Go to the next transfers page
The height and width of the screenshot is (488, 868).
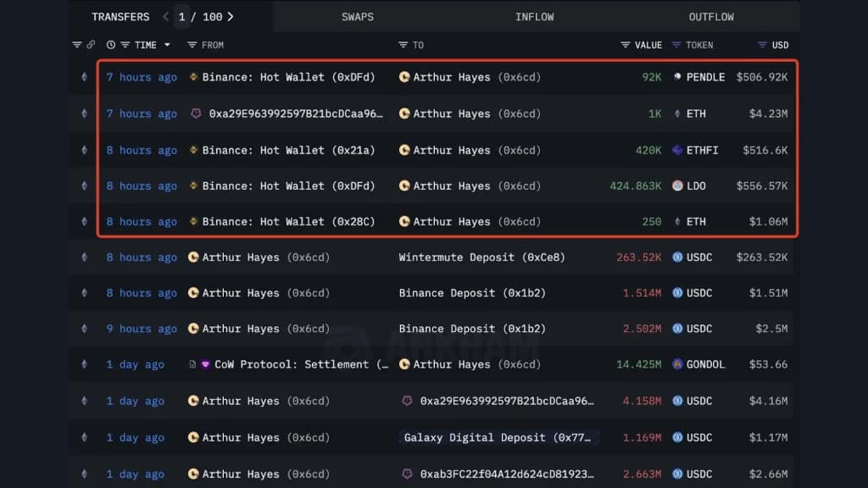pos(231,17)
